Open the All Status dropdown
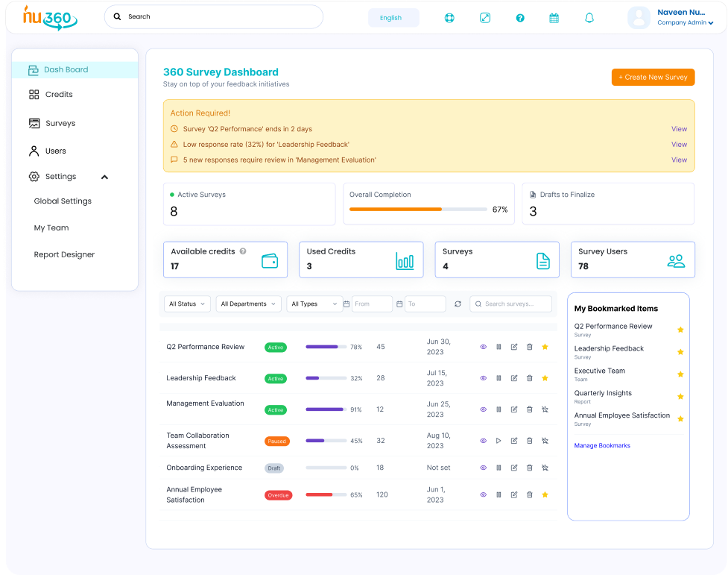Viewport: 728px width, 575px height. (186, 304)
